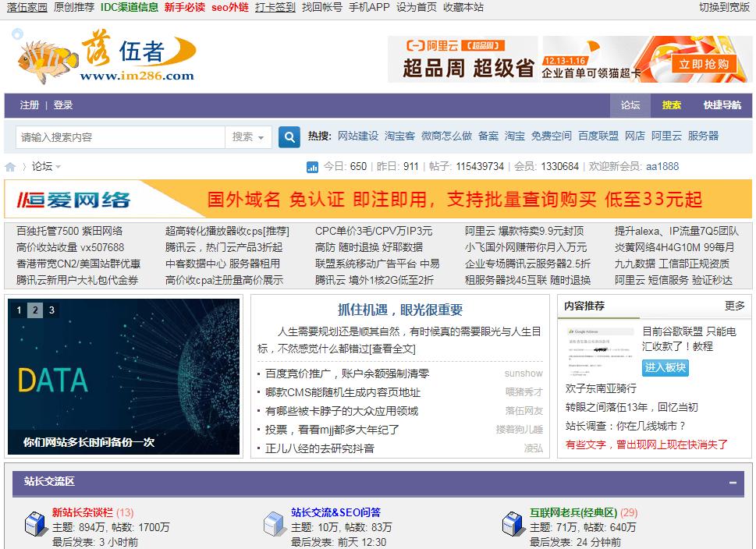756x549 pixels.
Task: Show slide 1 of the slideshow
Action: [x=19, y=310]
